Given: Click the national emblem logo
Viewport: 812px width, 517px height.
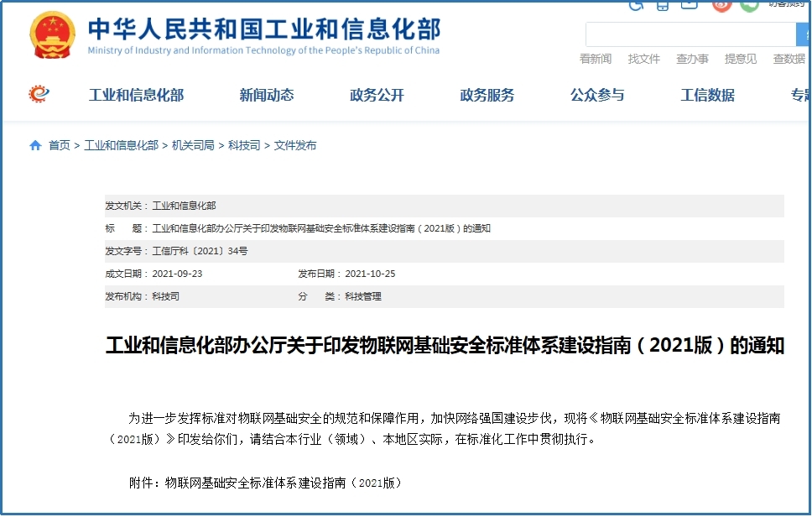Looking at the screenshot, I should pos(52,35).
